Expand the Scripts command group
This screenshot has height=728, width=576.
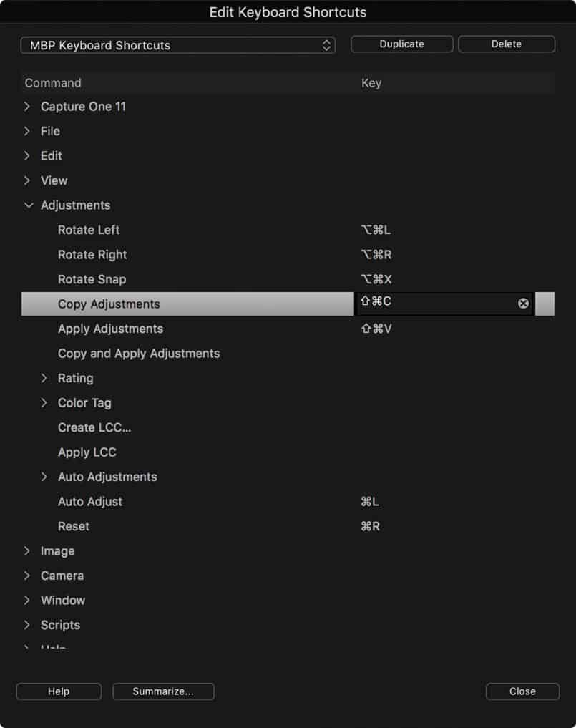point(26,624)
